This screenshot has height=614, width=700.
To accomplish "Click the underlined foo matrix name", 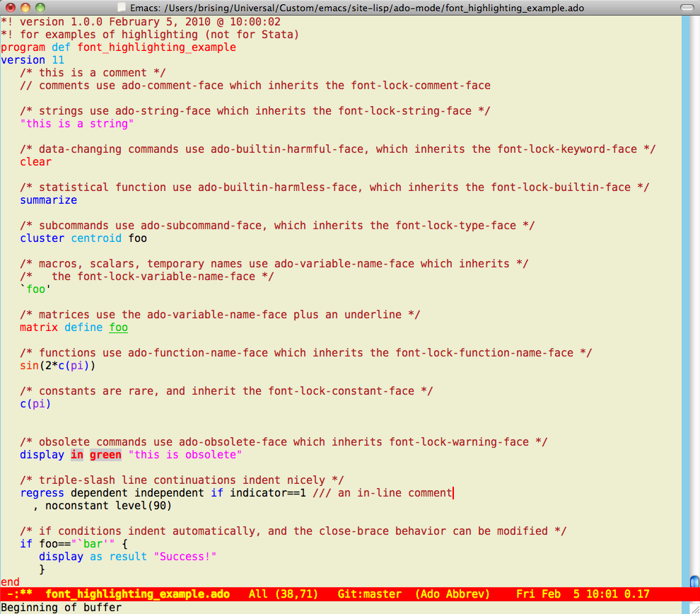I will (x=118, y=328).
